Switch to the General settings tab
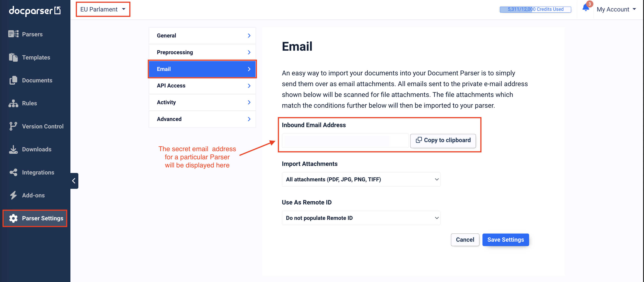 coord(202,35)
